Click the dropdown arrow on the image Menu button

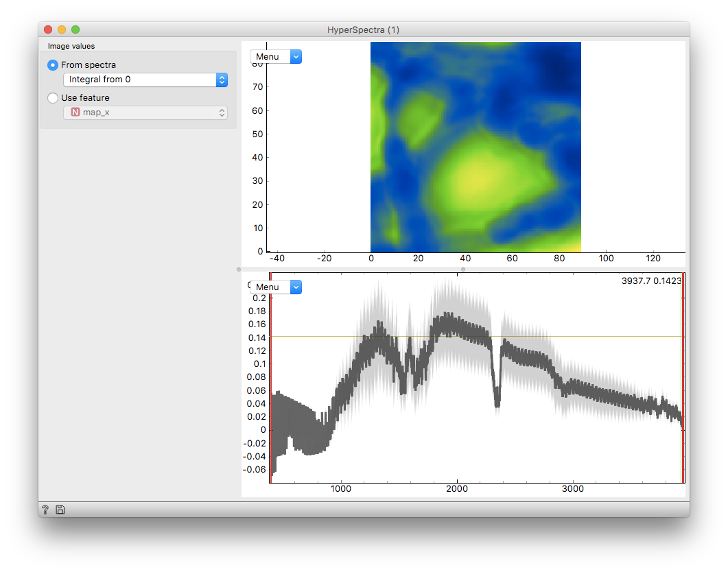pos(296,56)
